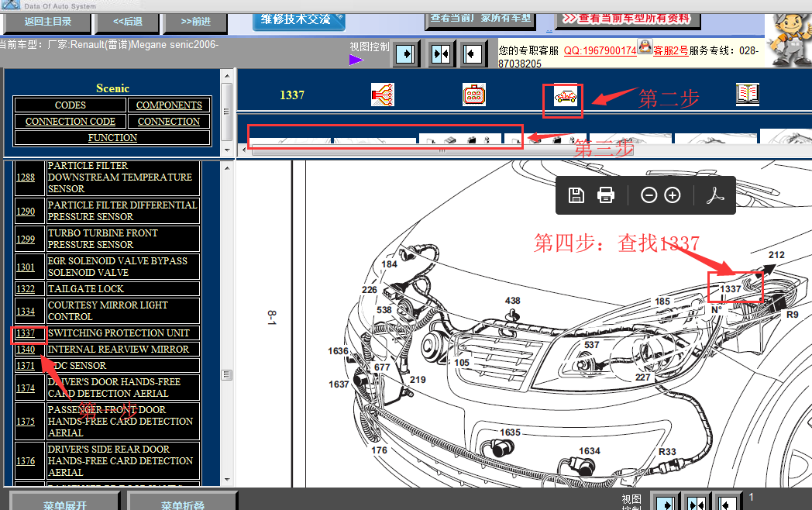Image resolution: width=812 pixels, height=510 pixels.
Task: Click the Scenic panel scroll-up arrow
Action: click(226, 76)
